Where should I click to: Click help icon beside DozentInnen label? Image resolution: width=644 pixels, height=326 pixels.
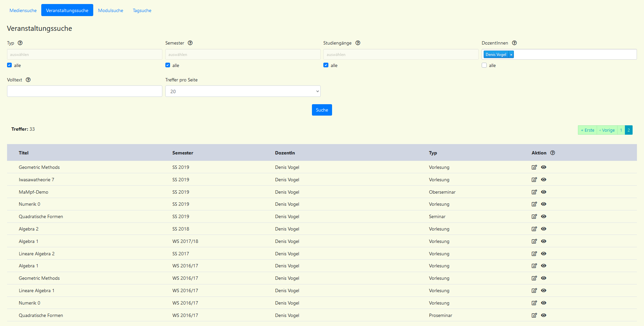click(514, 43)
